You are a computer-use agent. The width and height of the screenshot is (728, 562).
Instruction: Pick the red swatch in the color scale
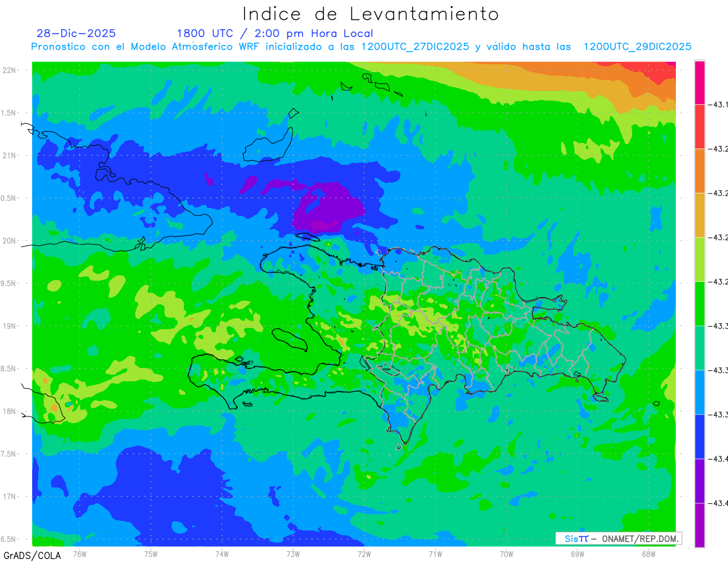tap(699, 127)
